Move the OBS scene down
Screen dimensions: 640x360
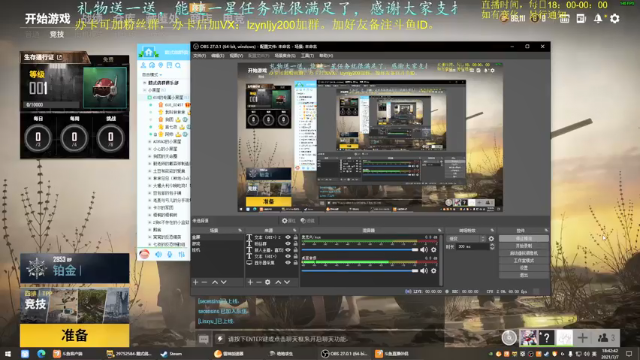click(224, 282)
